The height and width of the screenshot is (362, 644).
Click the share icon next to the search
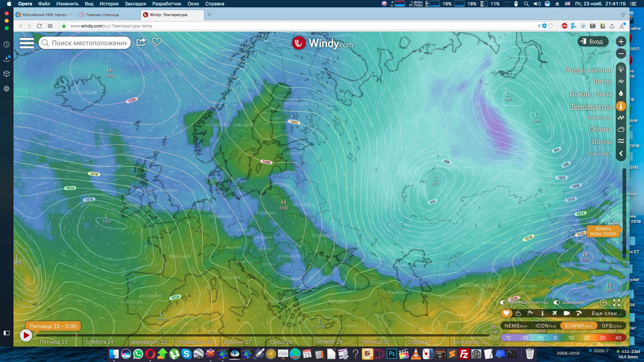click(141, 42)
